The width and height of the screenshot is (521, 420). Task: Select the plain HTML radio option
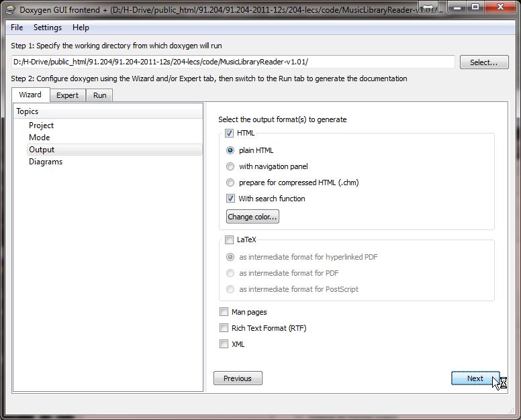pyautogui.click(x=230, y=150)
